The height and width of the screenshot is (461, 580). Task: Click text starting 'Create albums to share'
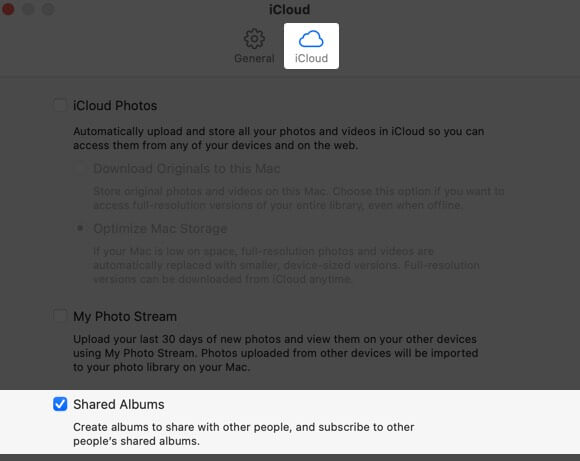point(243,434)
